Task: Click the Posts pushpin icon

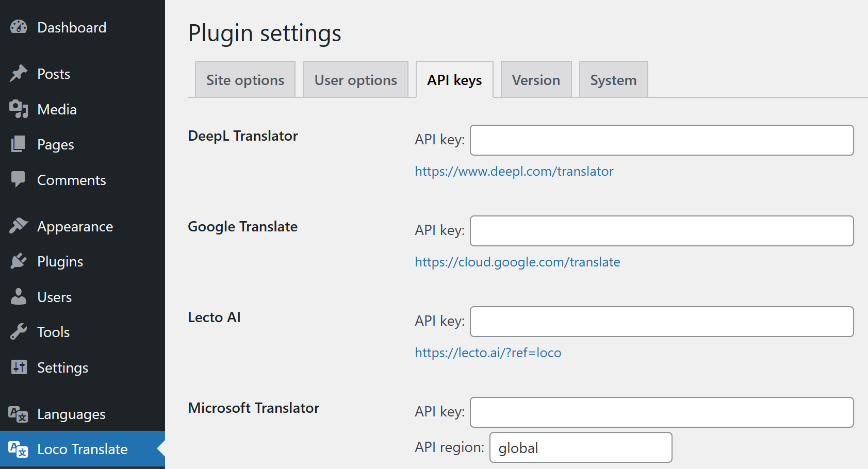Action: [19, 73]
